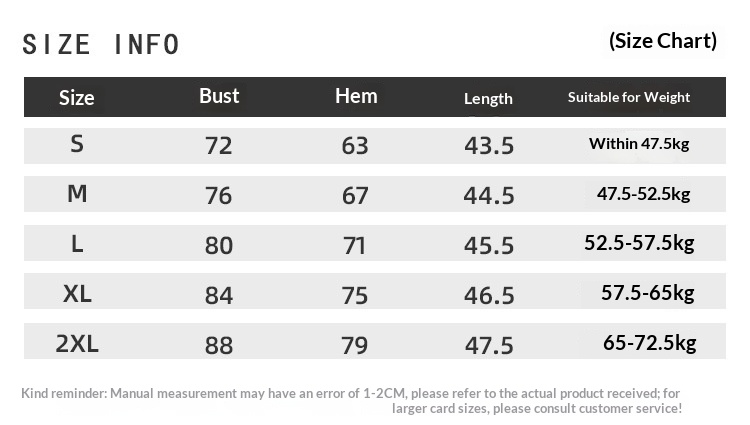Image resolution: width=750 pixels, height=425 pixels.
Task: Click the bust value 88
Action: pos(218,346)
